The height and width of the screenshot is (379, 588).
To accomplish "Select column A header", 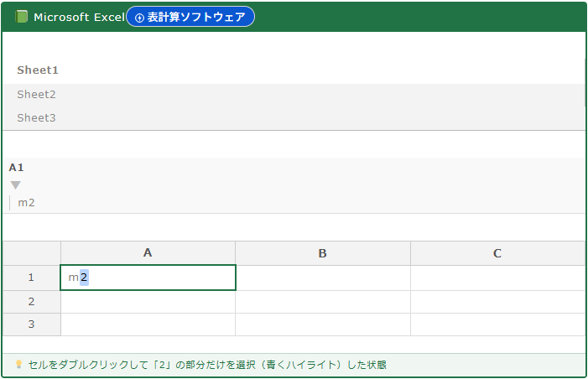I will (148, 253).
